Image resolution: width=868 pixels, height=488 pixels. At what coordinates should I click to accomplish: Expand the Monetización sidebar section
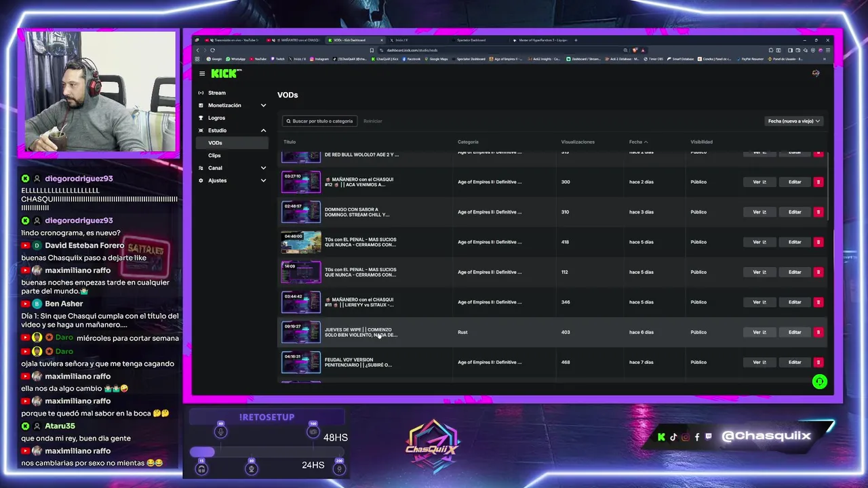[x=263, y=105]
